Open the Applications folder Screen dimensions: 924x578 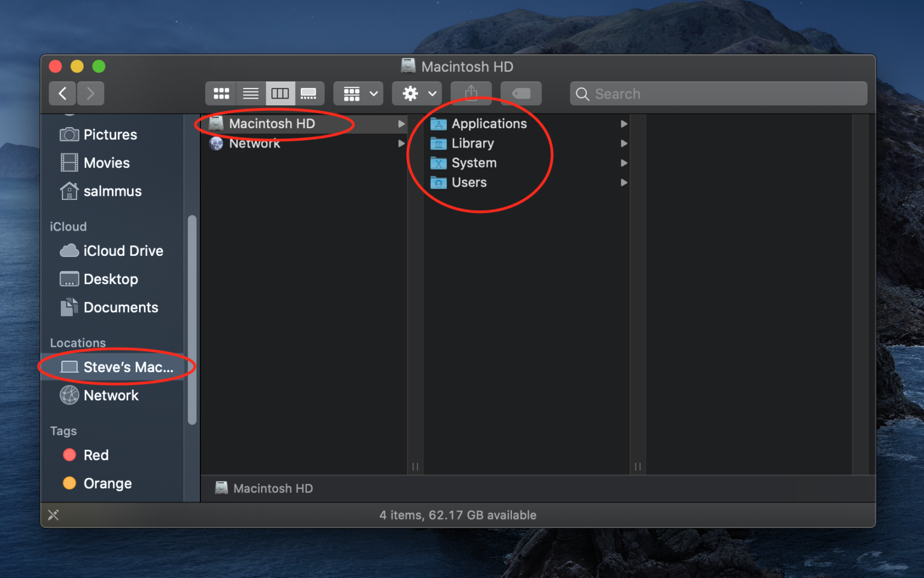tap(527, 123)
